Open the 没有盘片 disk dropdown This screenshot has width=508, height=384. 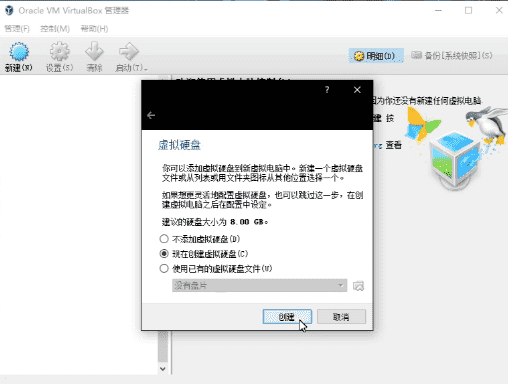click(259, 286)
